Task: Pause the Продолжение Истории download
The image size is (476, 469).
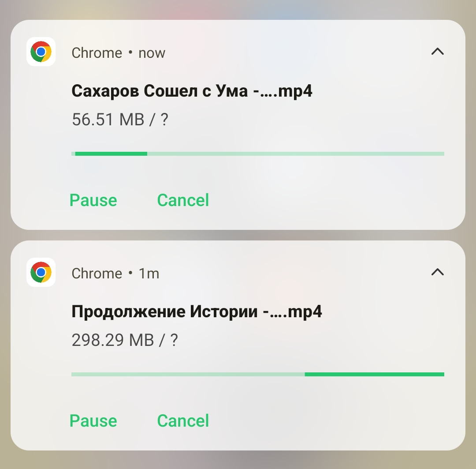Action: (x=93, y=421)
